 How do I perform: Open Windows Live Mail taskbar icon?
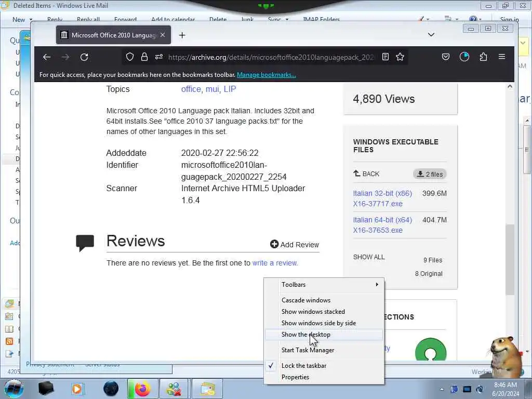[207, 389]
